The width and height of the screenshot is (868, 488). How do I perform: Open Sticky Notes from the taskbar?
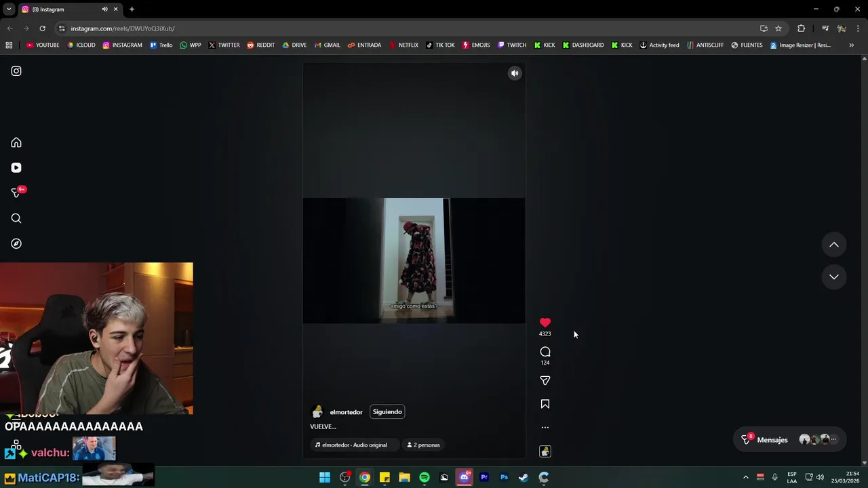click(x=384, y=478)
